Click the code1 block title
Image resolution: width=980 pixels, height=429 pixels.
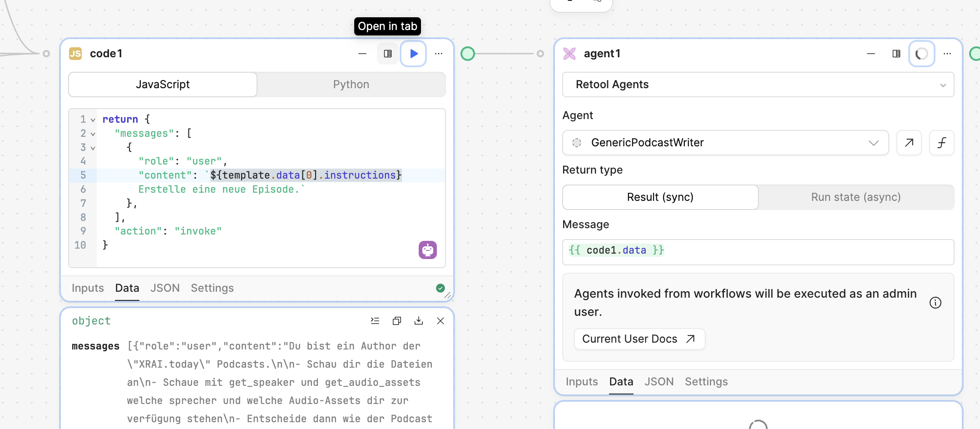(106, 54)
